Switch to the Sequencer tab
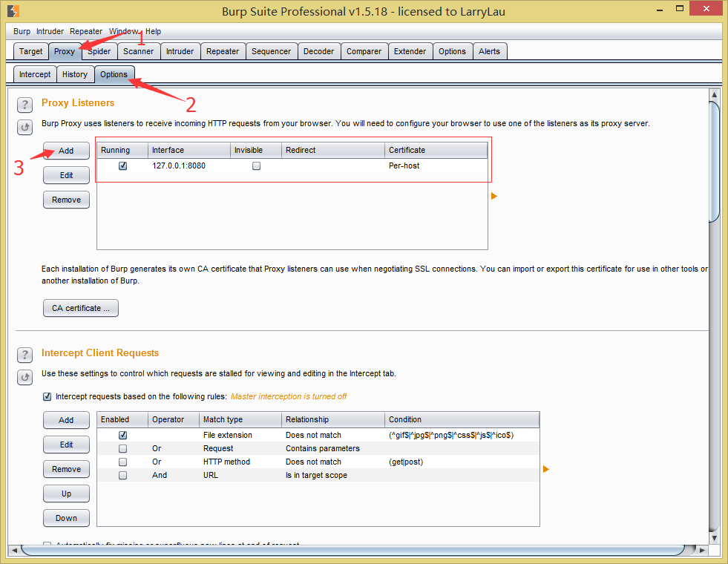This screenshot has width=728, height=564. pos(271,51)
